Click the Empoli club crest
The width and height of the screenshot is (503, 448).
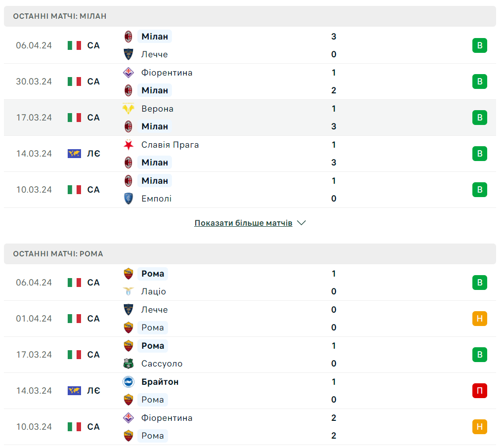128,199
